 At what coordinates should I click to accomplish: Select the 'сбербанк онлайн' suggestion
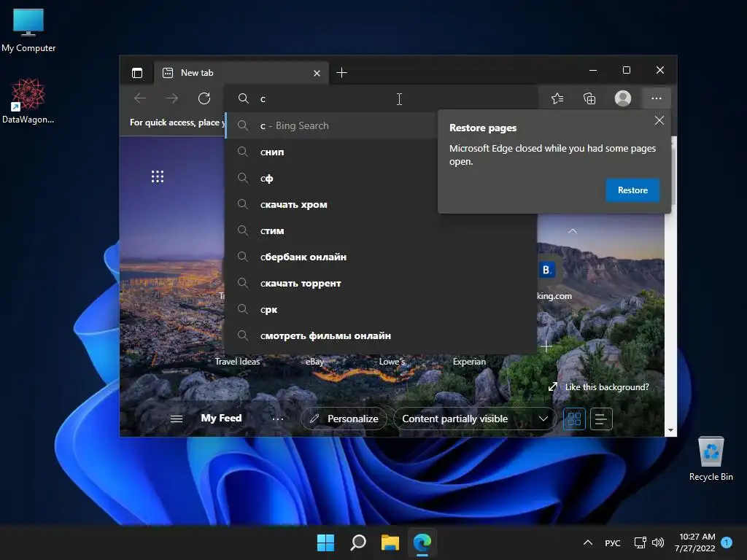(381, 257)
